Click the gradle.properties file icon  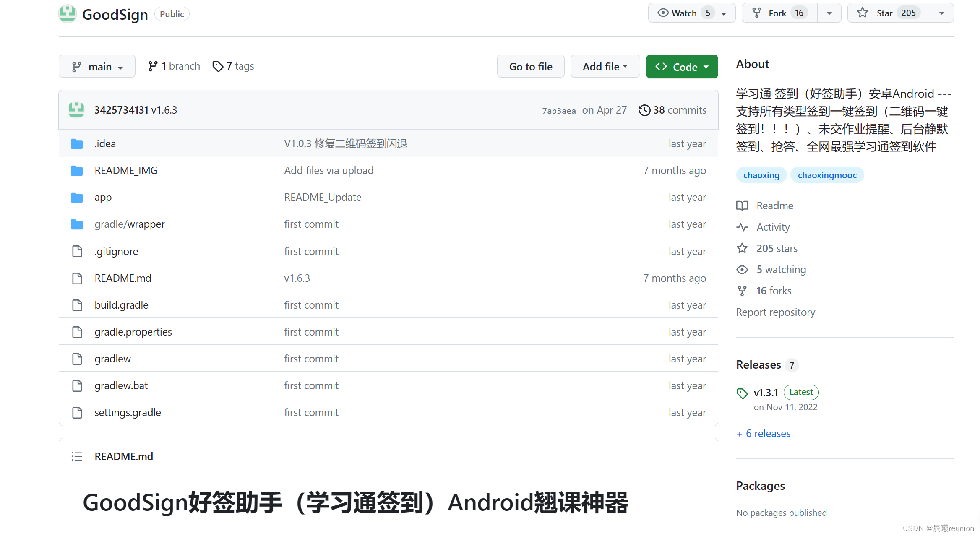click(x=77, y=332)
